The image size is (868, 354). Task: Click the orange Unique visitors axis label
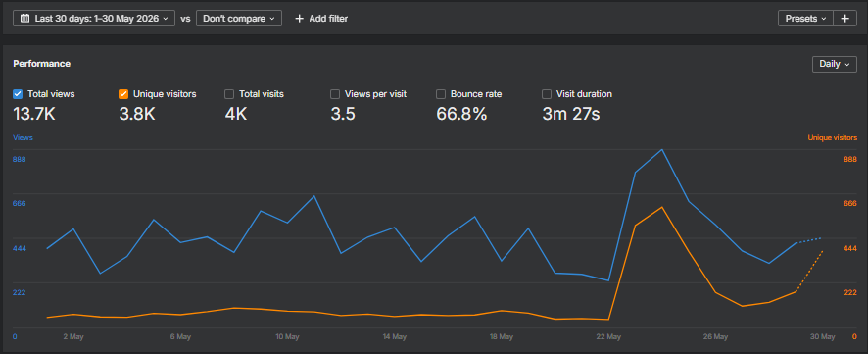pos(832,137)
